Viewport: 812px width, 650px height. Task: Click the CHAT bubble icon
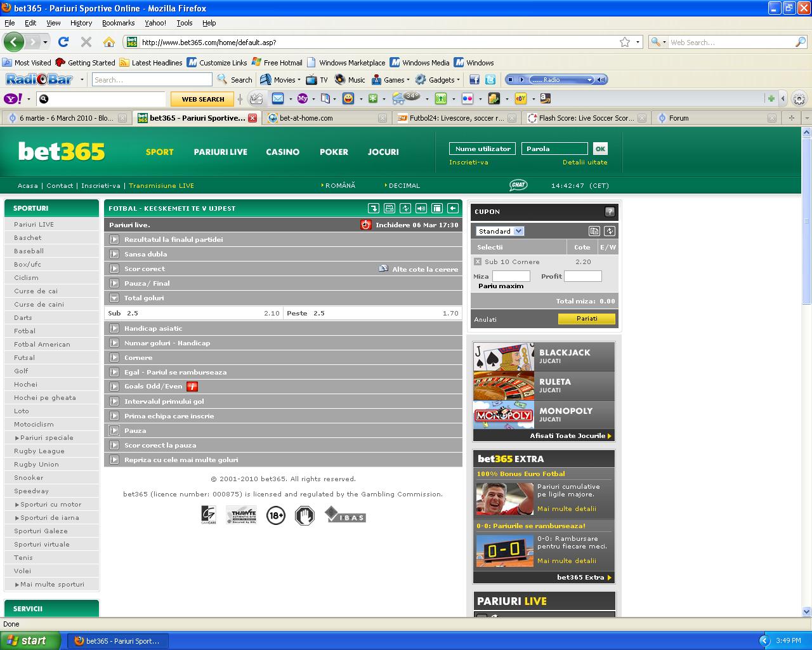click(518, 185)
